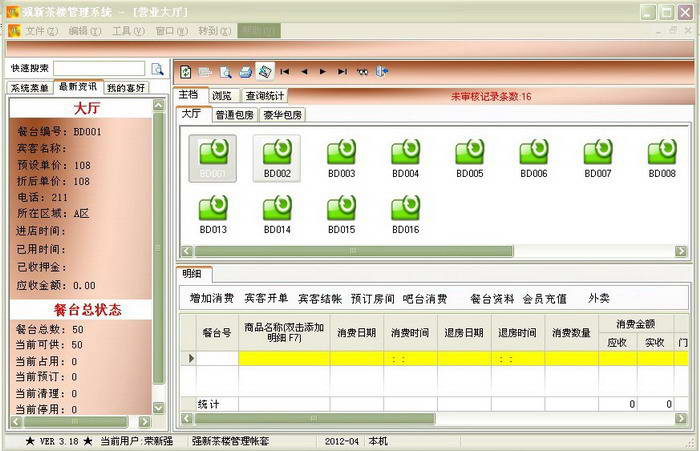The width and height of the screenshot is (700, 451).
Task: Open the 窗口 menu
Action: click(171, 31)
